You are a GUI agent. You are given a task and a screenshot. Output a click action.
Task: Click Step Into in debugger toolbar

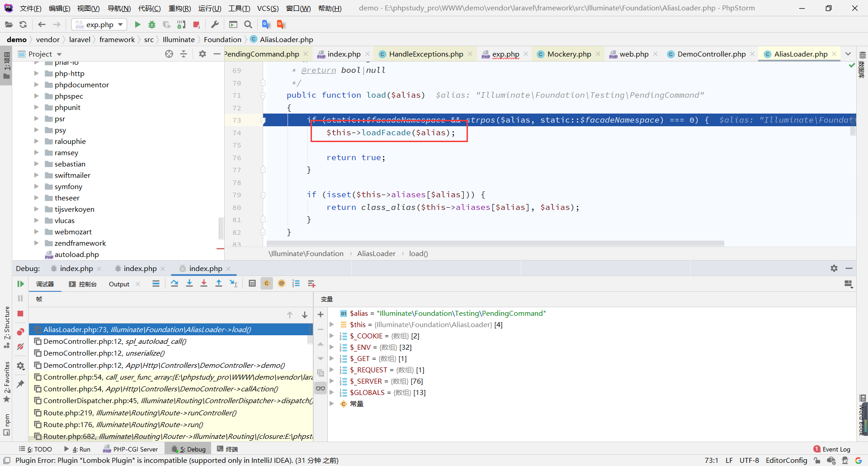[x=189, y=284]
